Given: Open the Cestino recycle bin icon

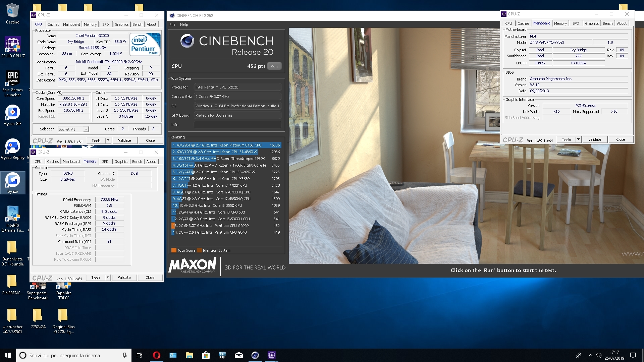Looking at the screenshot, I should pos(12,13).
